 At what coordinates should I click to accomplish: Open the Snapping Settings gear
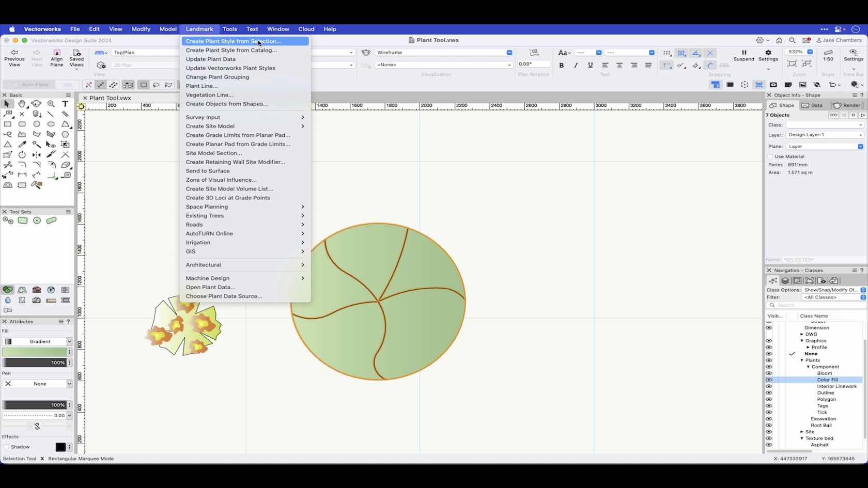pos(768,53)
